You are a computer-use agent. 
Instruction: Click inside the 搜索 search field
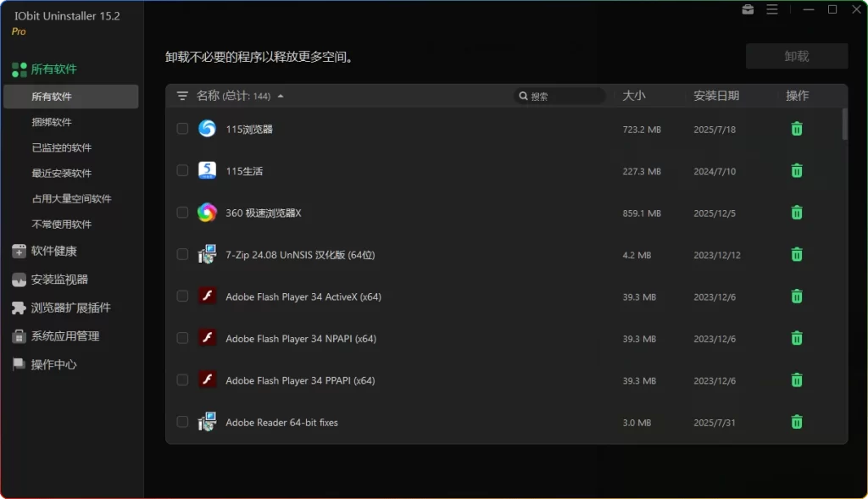(x=559, y=96)
